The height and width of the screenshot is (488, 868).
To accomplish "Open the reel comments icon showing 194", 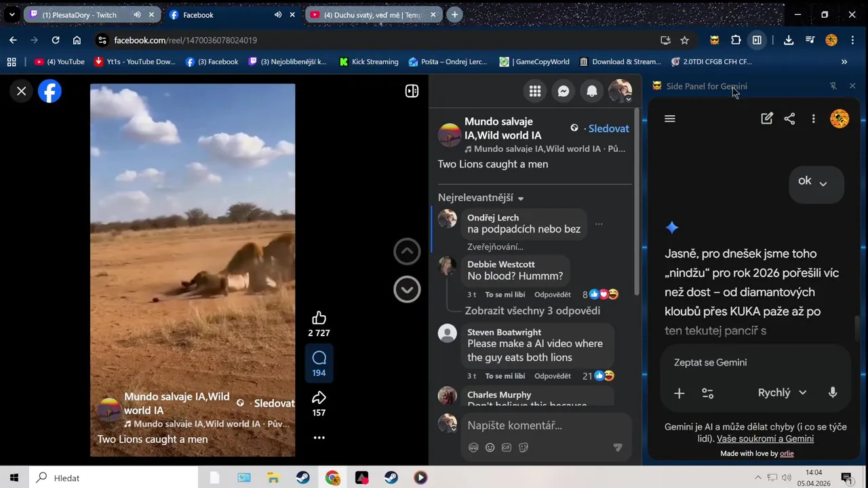I will (319, 358).
